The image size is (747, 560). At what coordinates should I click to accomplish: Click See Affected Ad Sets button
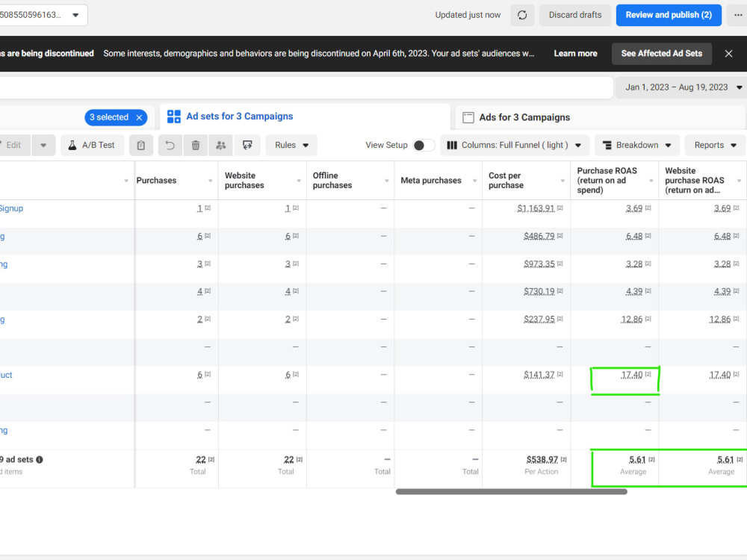pos(661,53)
